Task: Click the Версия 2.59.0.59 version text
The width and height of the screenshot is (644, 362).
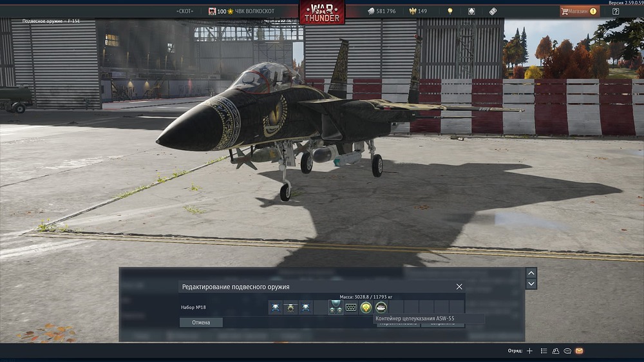Action: pyautogui.click(x=626, y=3)
